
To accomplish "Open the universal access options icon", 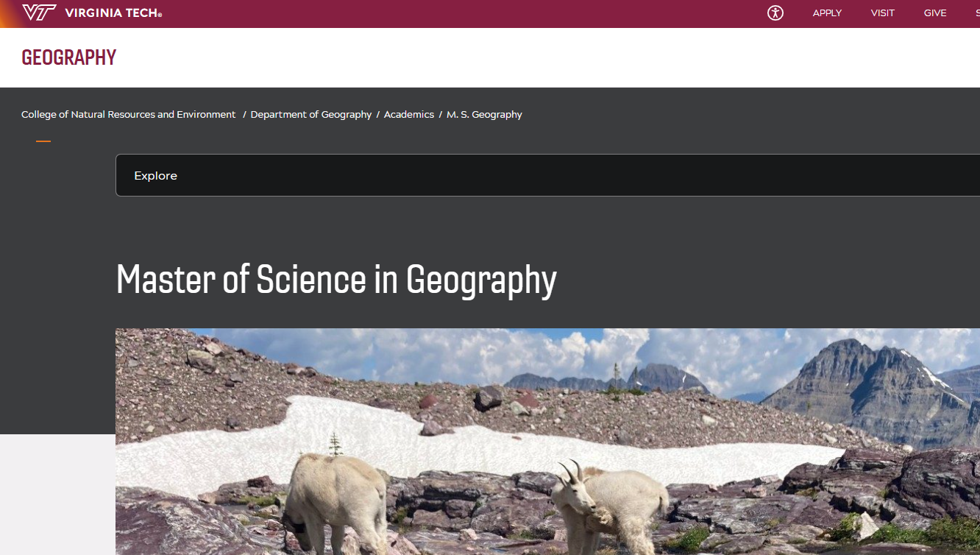I will (x=775, y=13).
